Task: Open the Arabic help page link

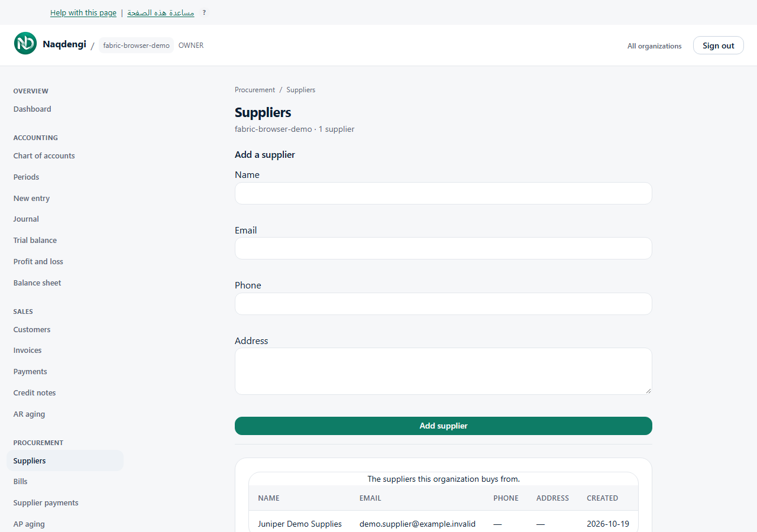Action: 161,12
